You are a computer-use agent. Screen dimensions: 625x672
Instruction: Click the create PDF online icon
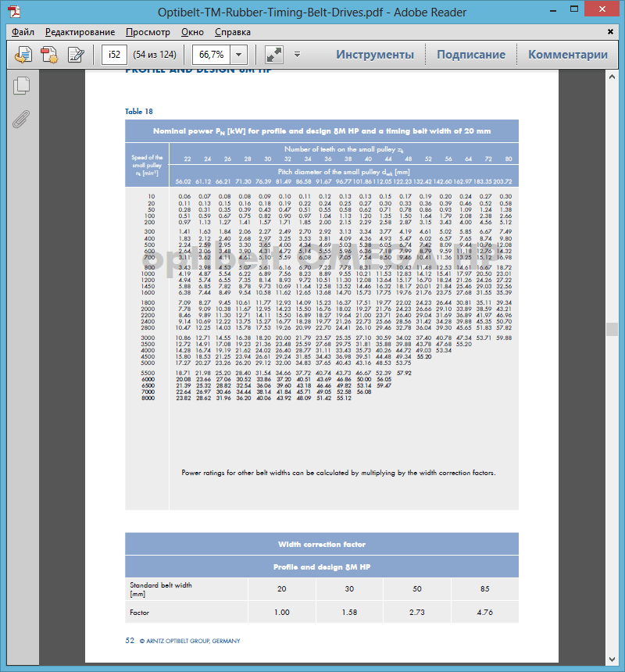pyautogui.click(x=50, y=55)
